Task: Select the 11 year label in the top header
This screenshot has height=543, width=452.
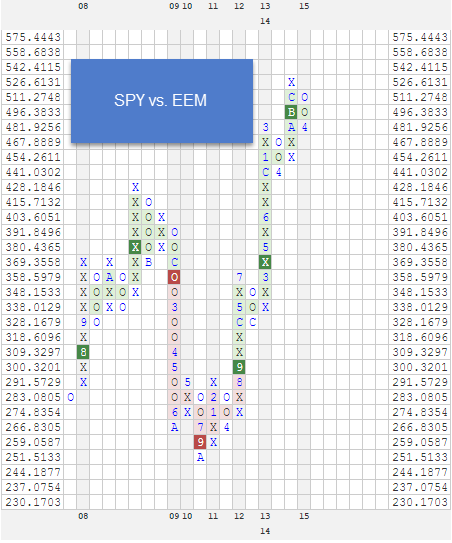Action: point(213,6)
